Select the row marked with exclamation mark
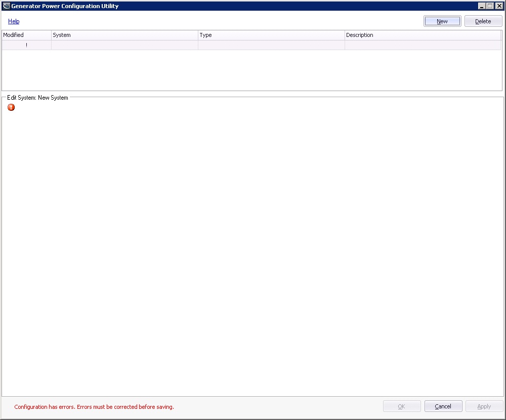The height and width of the screenshot is (420, 506). (x=251, y=45)
